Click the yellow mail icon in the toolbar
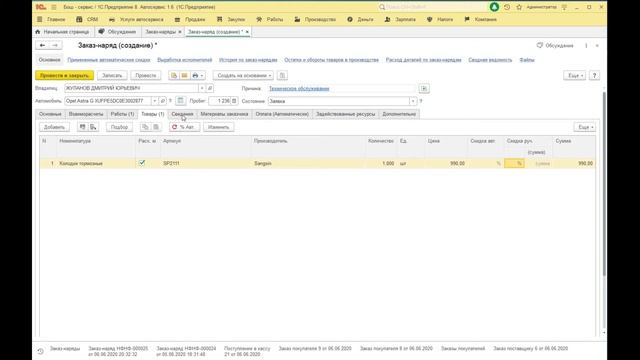This screenshot has width=640, height=360. 184,76
